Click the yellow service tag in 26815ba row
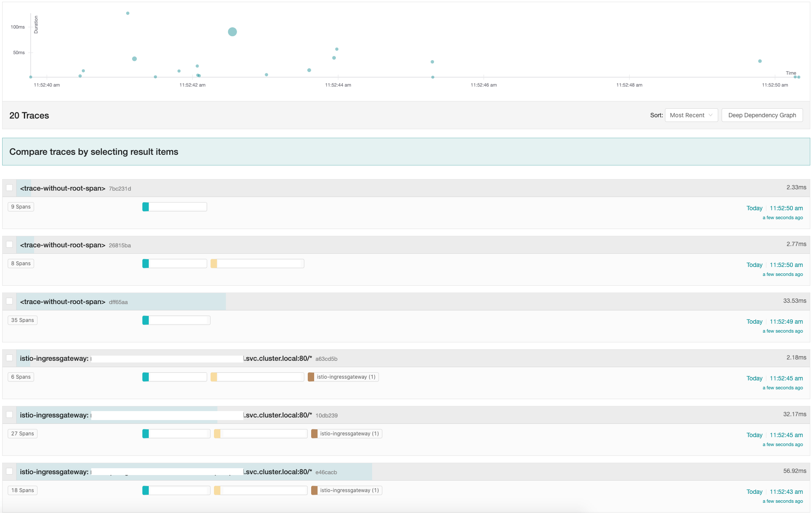Viewport: 812px width, 513px height. pos(257,264)
